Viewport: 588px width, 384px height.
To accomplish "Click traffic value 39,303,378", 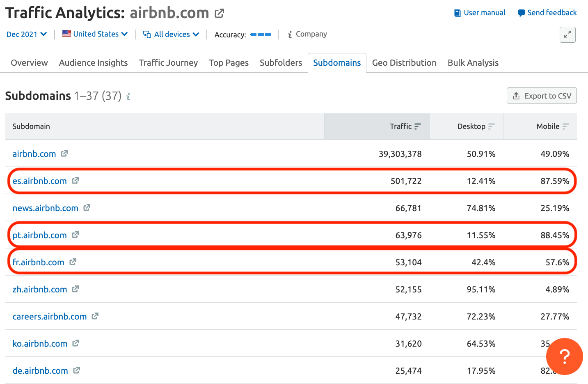I will pos(400,154).
